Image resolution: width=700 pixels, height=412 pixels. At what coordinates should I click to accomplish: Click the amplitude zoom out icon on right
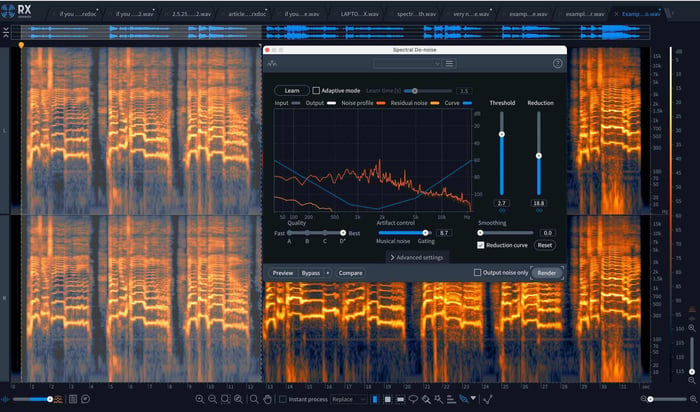[x=692, y=380]
